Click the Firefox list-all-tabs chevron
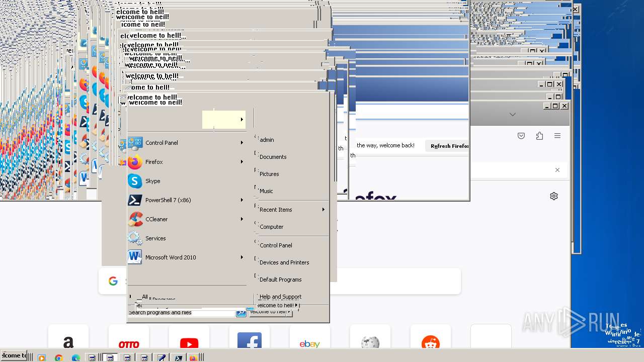644x362 pixels. pyautogui.click(x=513, y=115)
